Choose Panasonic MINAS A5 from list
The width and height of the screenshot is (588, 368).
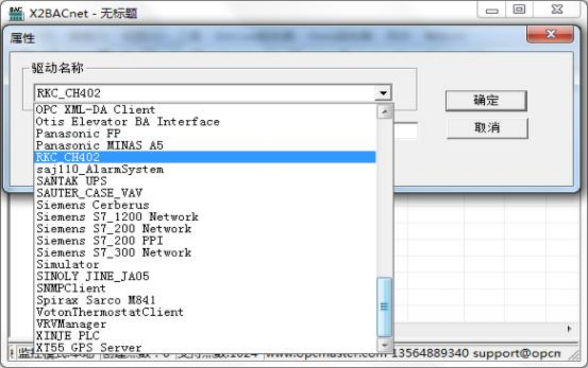tap(205, 145)
